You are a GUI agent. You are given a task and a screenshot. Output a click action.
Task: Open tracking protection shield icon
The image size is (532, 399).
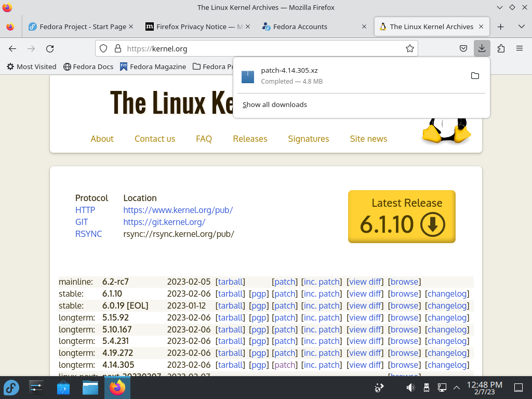point(103,49)
